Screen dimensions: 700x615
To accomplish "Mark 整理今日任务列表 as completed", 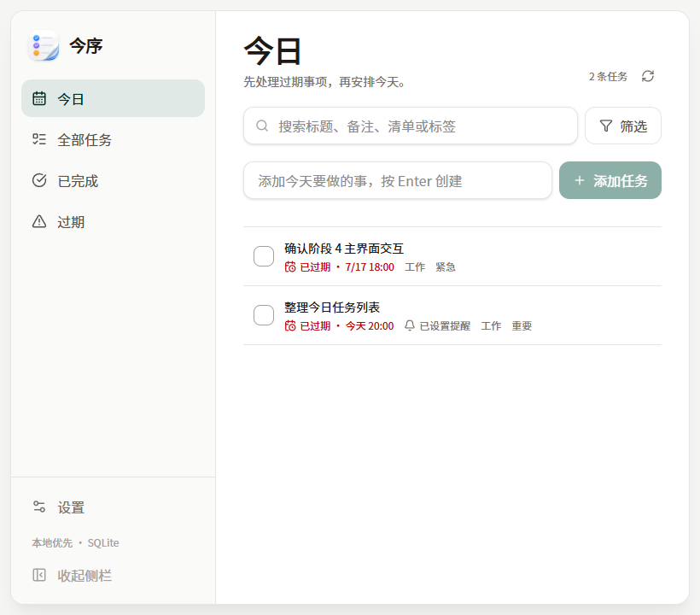I will click(264, 315).
